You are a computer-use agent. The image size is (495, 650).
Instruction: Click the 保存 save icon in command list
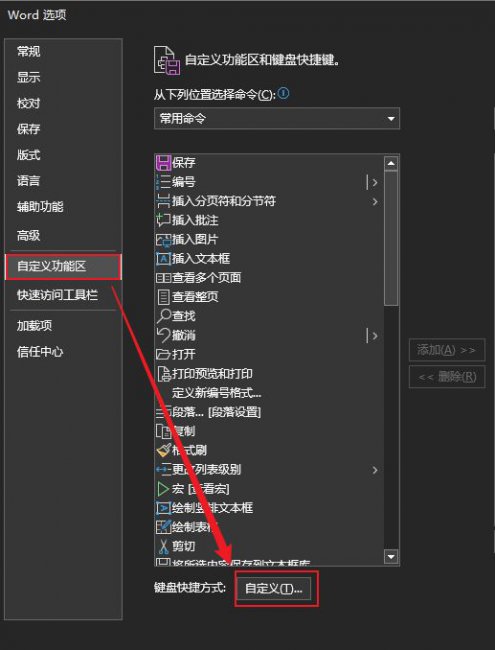[163, 162]
